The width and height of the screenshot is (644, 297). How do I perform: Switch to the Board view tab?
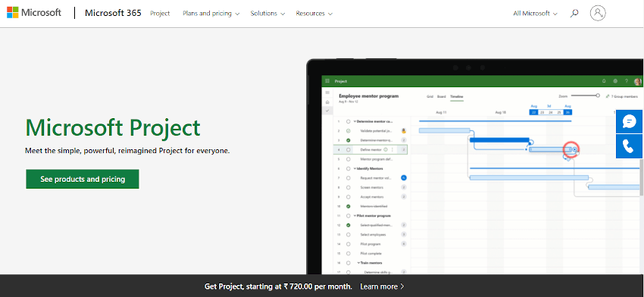441,96
